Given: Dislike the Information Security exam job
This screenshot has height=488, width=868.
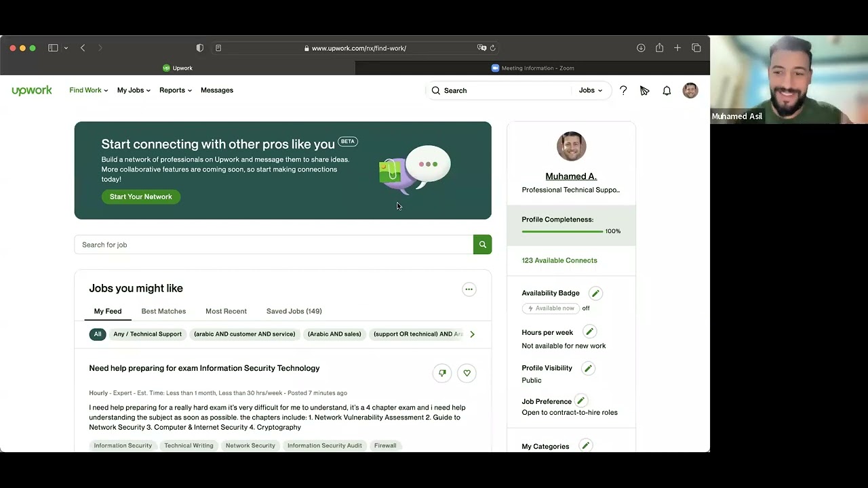Looking at the screenshot, I should 442,373.
